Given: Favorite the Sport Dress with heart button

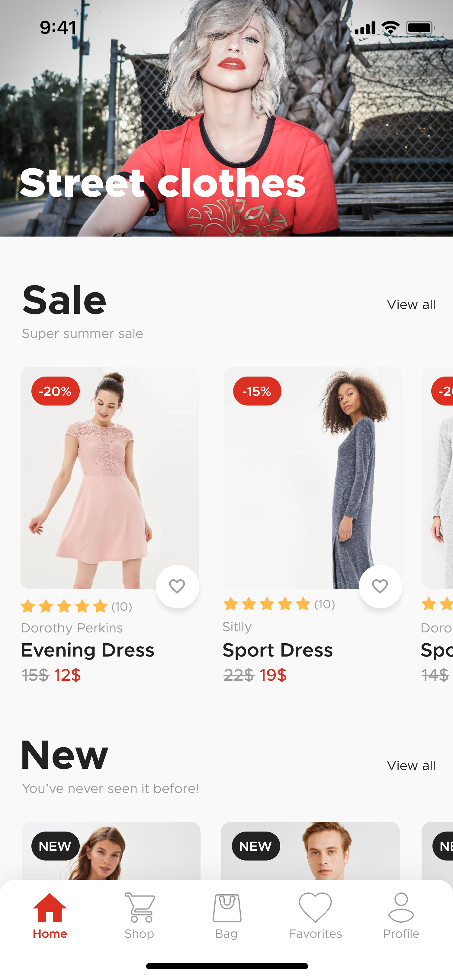Looking at the screenshot, I should point(380,586).
